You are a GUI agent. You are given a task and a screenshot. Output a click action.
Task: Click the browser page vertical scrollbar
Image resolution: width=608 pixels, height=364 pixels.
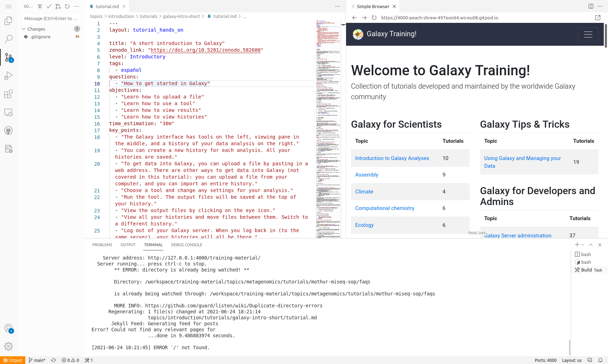pos(606,36)
